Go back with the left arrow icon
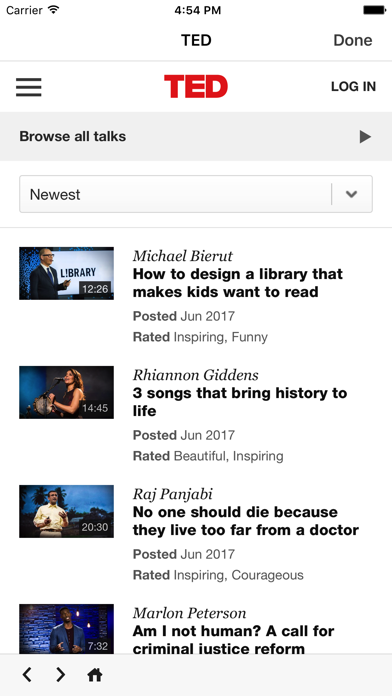This screenshot has width=392, height=696. pos(27,675)
